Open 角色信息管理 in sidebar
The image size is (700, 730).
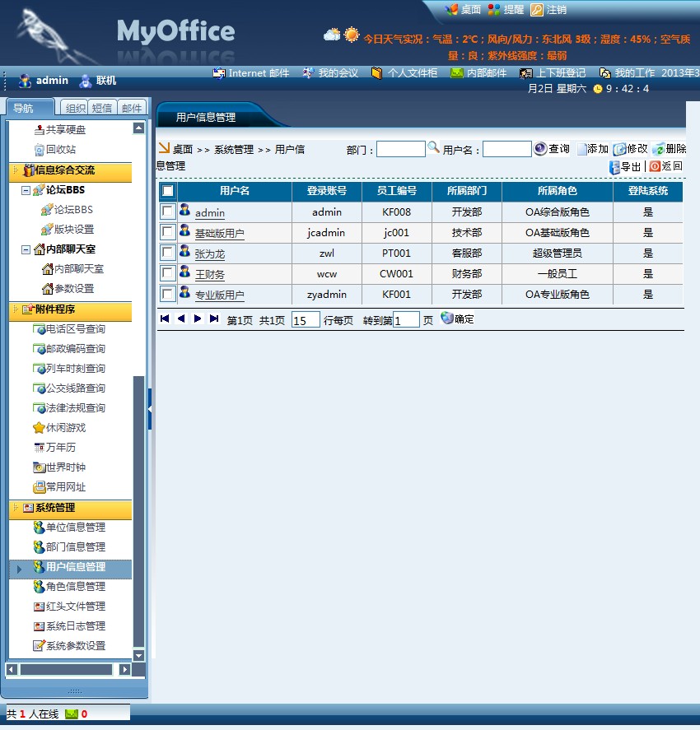75,587
